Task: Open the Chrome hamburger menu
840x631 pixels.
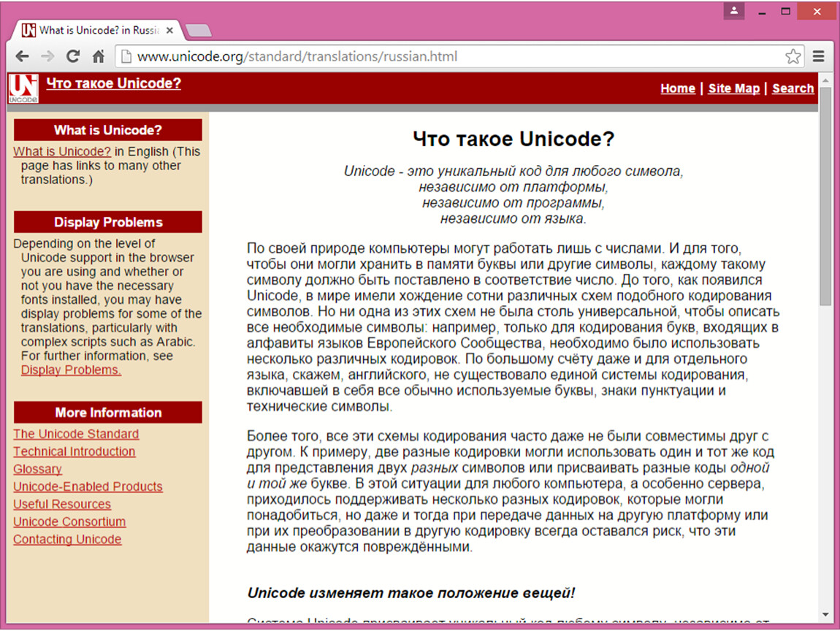Action: pyautogui.click(x=819, y=56)
